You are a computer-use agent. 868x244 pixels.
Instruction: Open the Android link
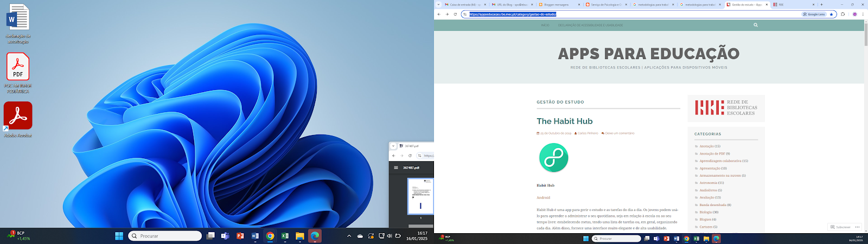[543, 197]
